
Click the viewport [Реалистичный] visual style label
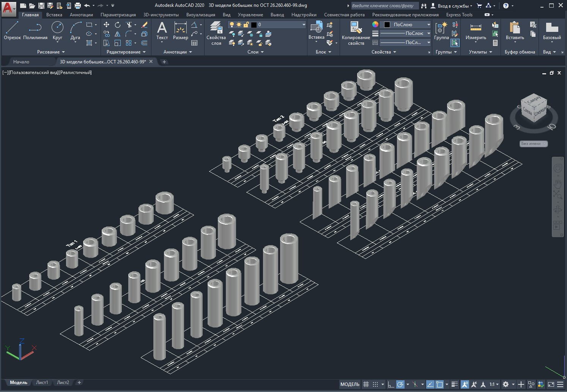pyautogui.click(x=76, y=72)
